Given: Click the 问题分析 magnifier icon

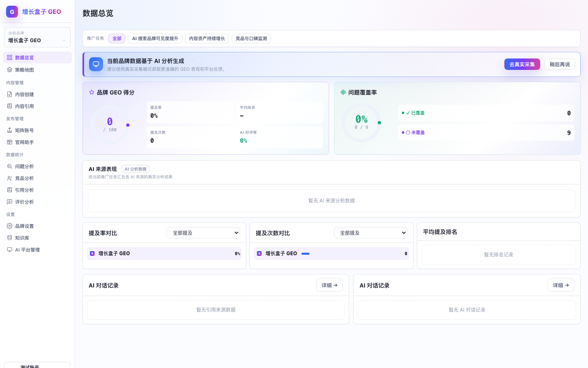Looking at the screenshot, I should (x=9, y=166).
